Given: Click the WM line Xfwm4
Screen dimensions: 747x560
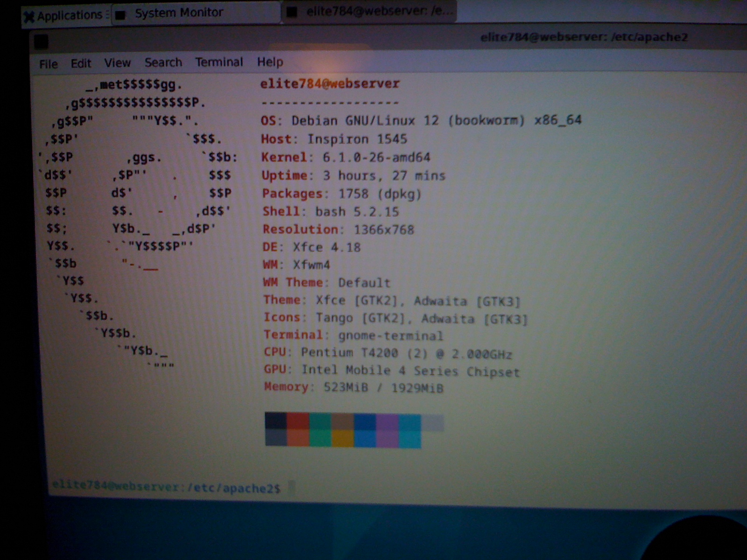Looking at the screenshot, I should click(x=296, y=265).
